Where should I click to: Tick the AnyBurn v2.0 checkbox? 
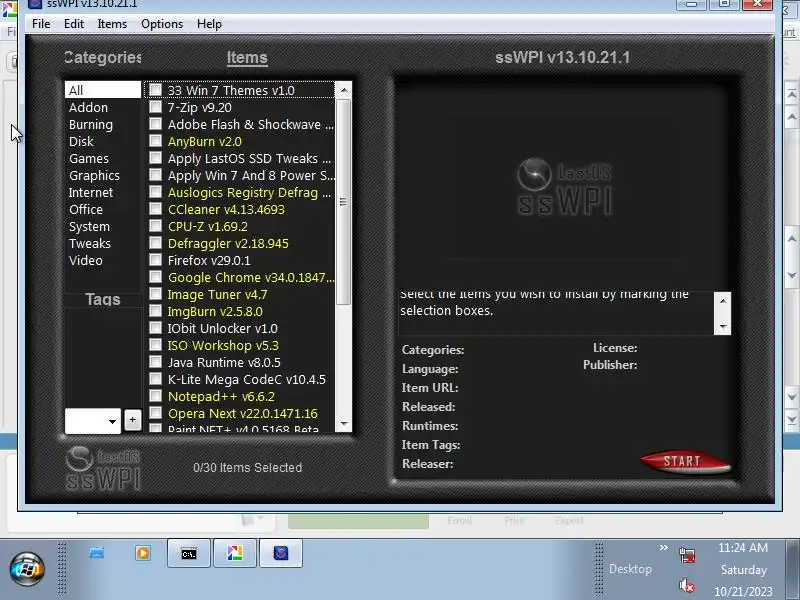[156, 141]
